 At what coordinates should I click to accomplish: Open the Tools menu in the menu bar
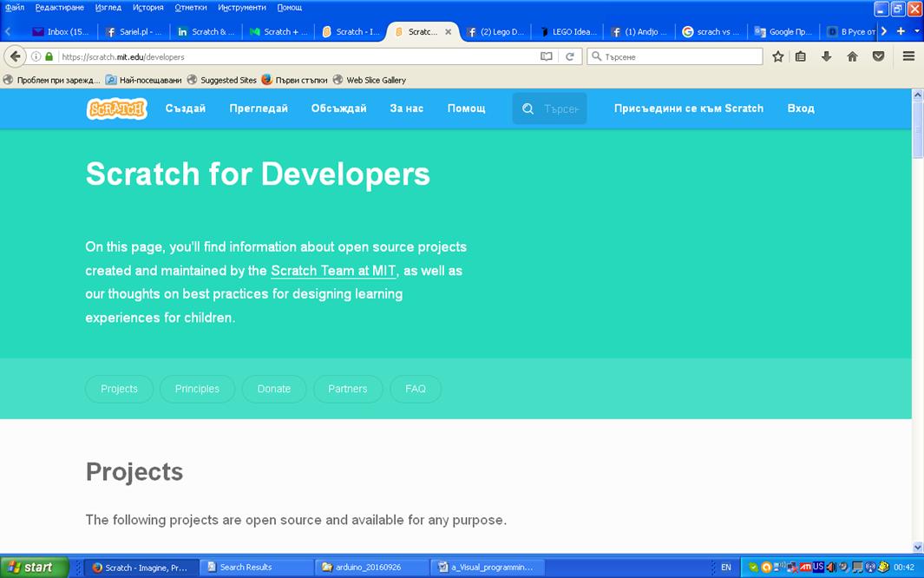[244, 7]
